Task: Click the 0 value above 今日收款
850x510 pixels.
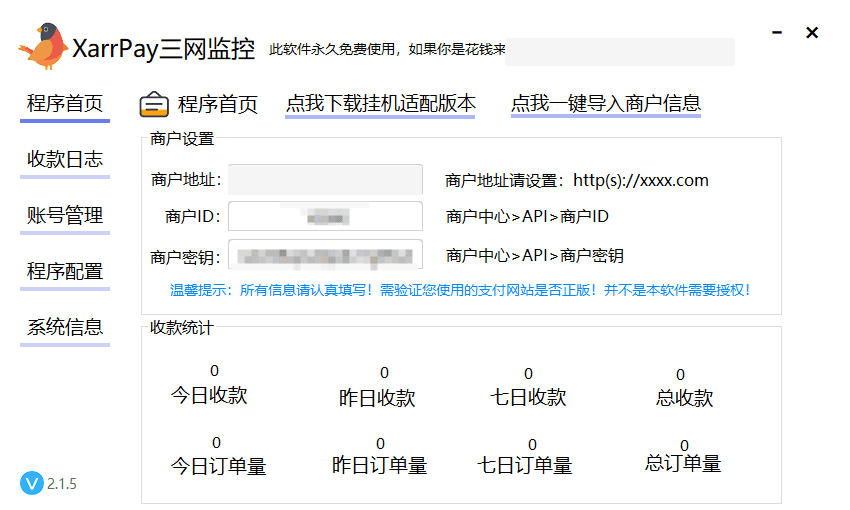Action: (x=214, y=371)
